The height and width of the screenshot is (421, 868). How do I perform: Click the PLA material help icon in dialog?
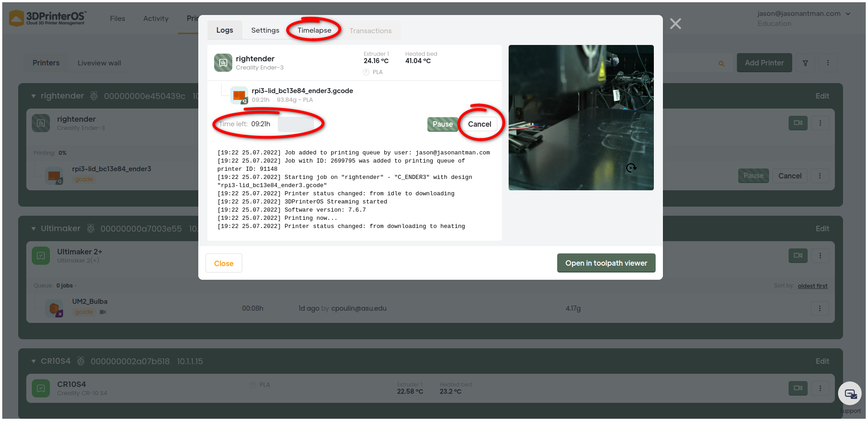tap(366, 72)
